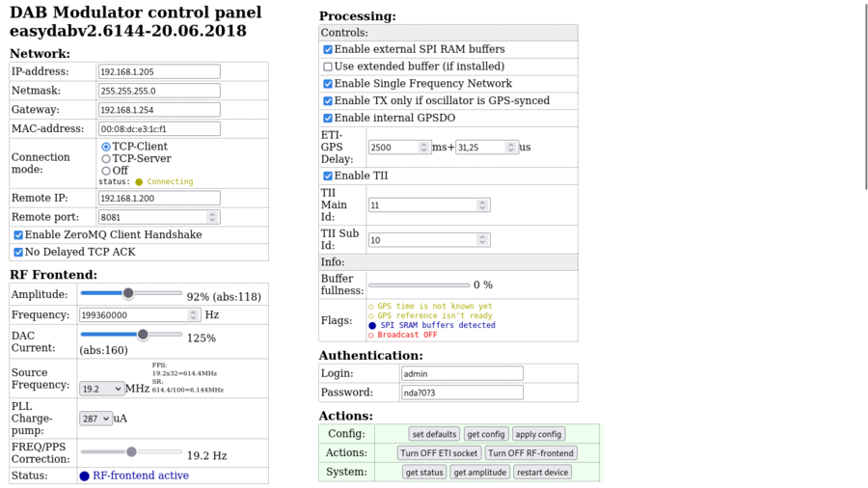The image size is (868, 488).
Task: Click Turn OFF ETI socket button
Action: 439,453
